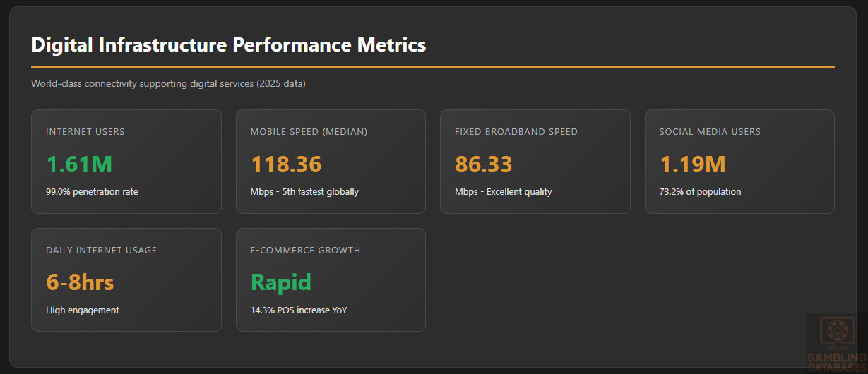Select the Fixed Broadband Speed card label

tap(516, 132)
